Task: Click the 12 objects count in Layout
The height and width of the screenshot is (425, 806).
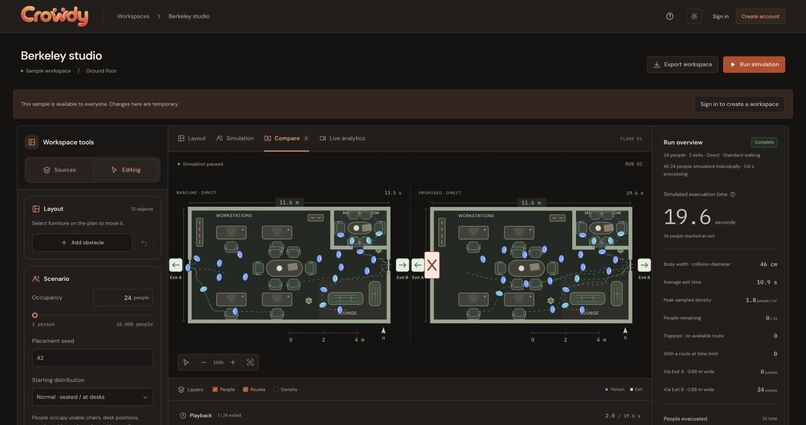Action: [142, 209]
